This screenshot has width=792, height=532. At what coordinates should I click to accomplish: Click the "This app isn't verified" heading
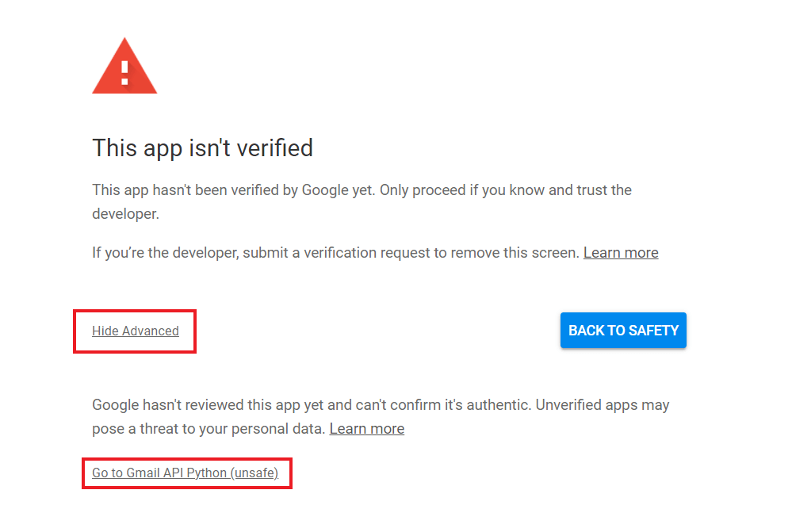click(202, 147)
